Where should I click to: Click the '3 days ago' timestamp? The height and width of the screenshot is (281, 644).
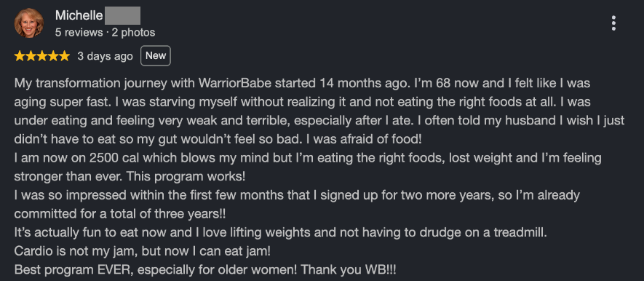[x=105, y=56]
